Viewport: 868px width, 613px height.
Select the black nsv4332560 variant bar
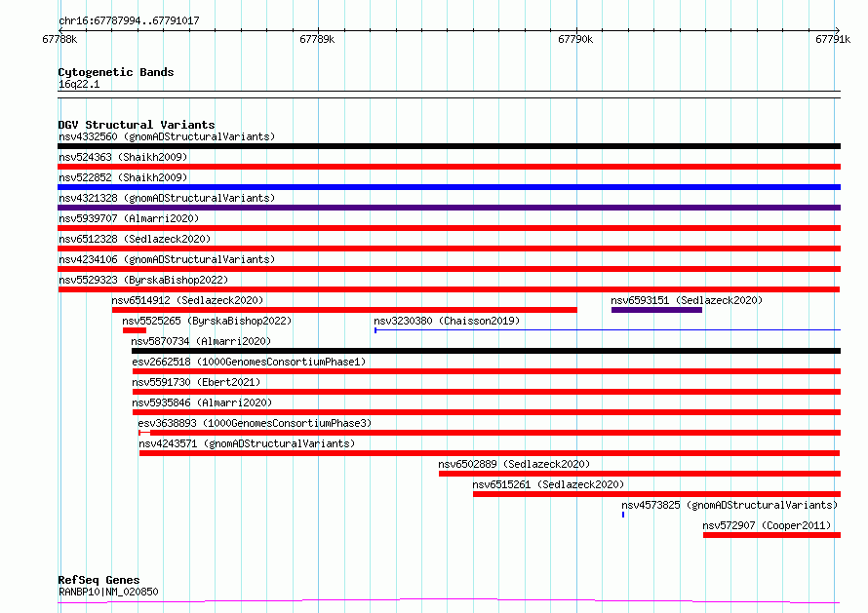click(449, 146)
